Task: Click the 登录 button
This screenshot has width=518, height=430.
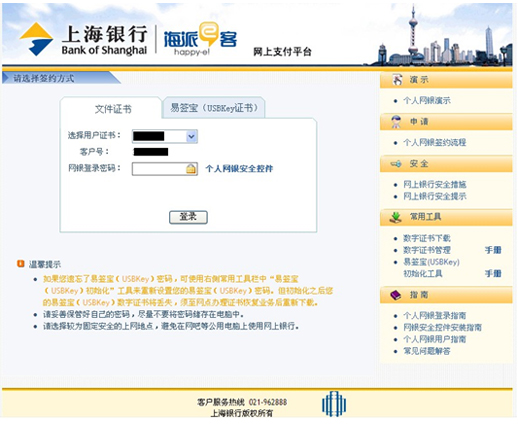Action: [x=188, y=217]
